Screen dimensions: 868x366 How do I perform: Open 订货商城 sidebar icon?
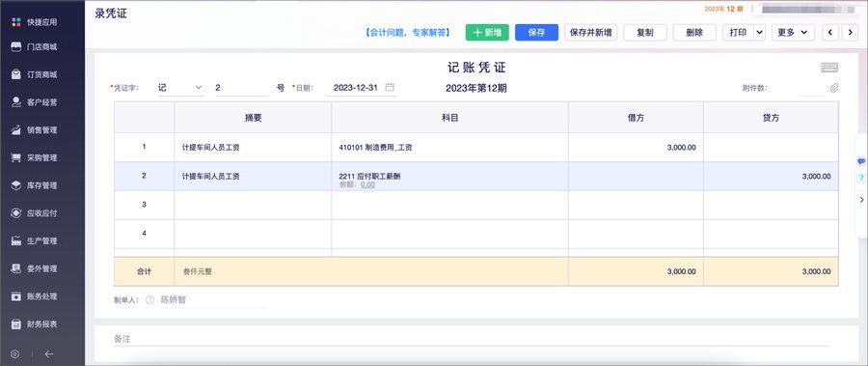click(x=16, y=75)
